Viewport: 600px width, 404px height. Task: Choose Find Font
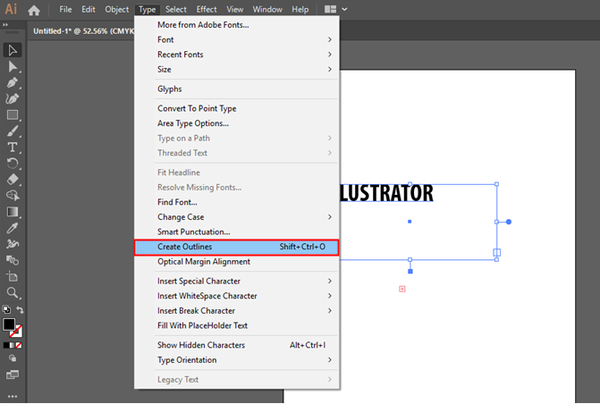tap(236, 202)
